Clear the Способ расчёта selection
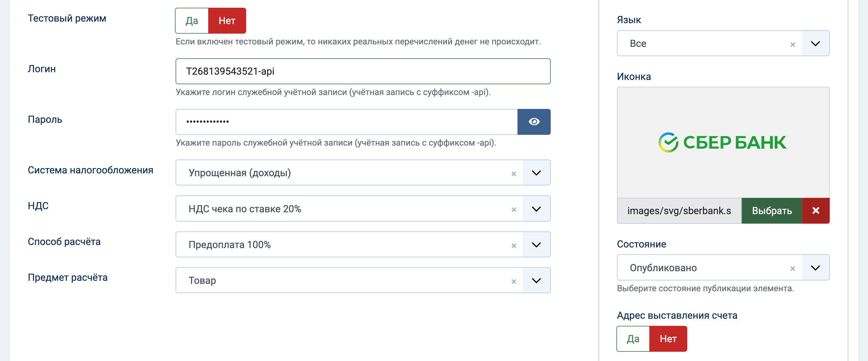Image resolution: width=868 pixels, height=361 pixels. pyautogui.click(x=513, y=245)
